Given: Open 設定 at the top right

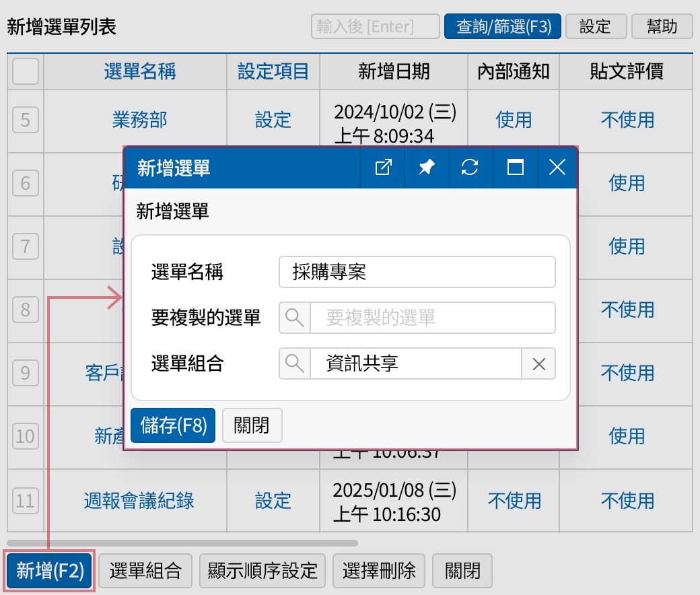Looking at the screenshot, I should pyautogui.click(x=596, y=26).
